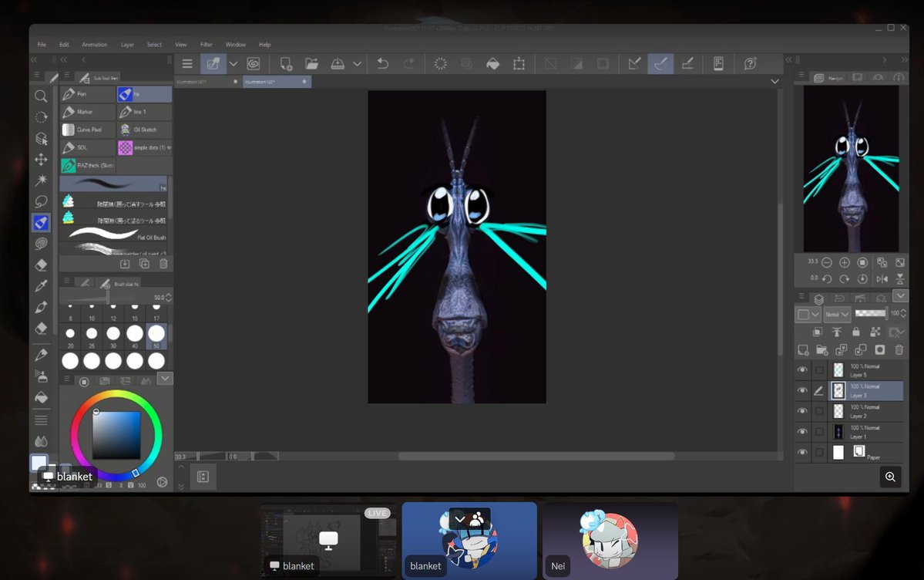Click the Open file folder icon

311,64
